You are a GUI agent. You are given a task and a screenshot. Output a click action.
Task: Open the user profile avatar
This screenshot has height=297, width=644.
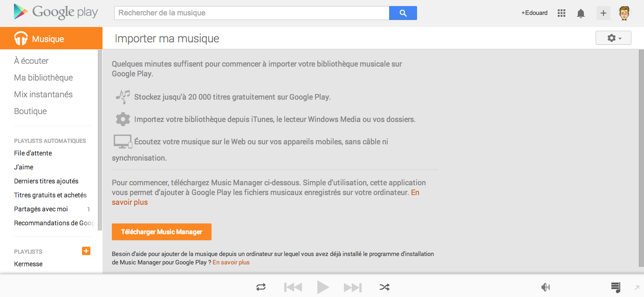(624, 13)
